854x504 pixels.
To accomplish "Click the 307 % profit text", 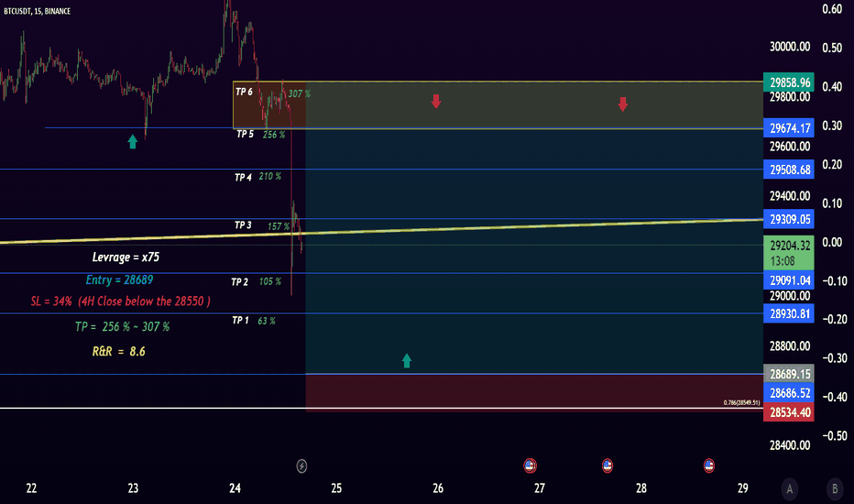I will [300, 93].
